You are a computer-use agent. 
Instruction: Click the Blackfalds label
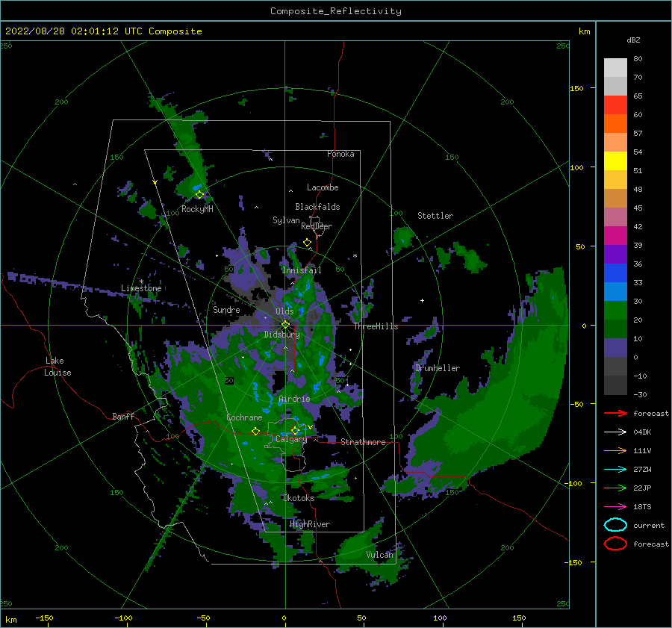(317, 207)
